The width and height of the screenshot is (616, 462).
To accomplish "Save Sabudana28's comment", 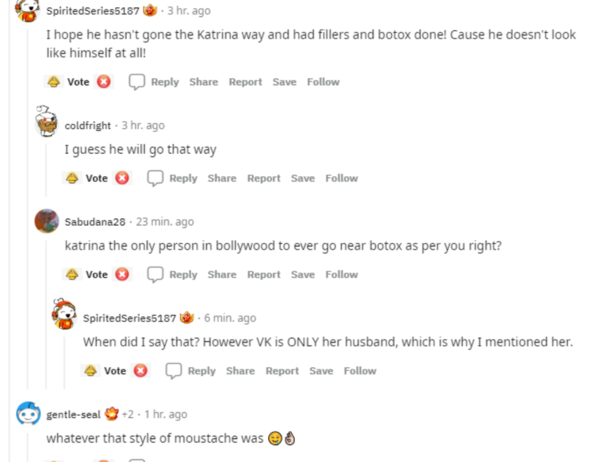I will click(x=303, y=274).
